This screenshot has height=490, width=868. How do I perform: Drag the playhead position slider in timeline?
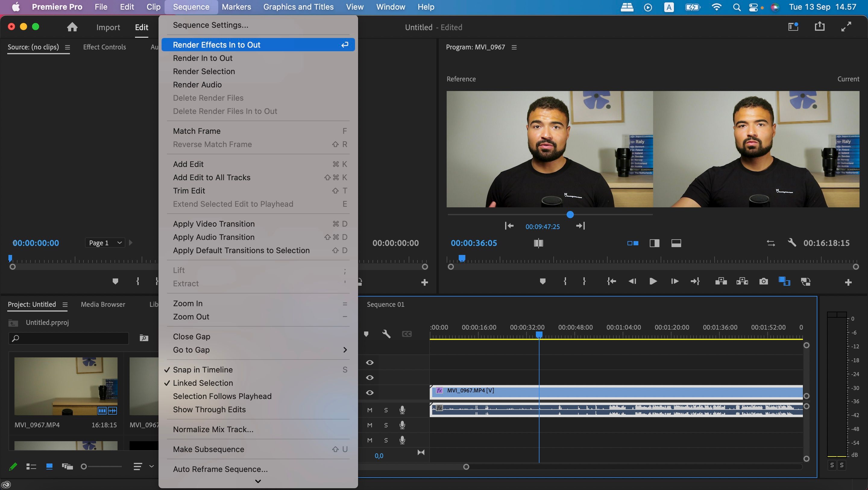click(538, 334)
